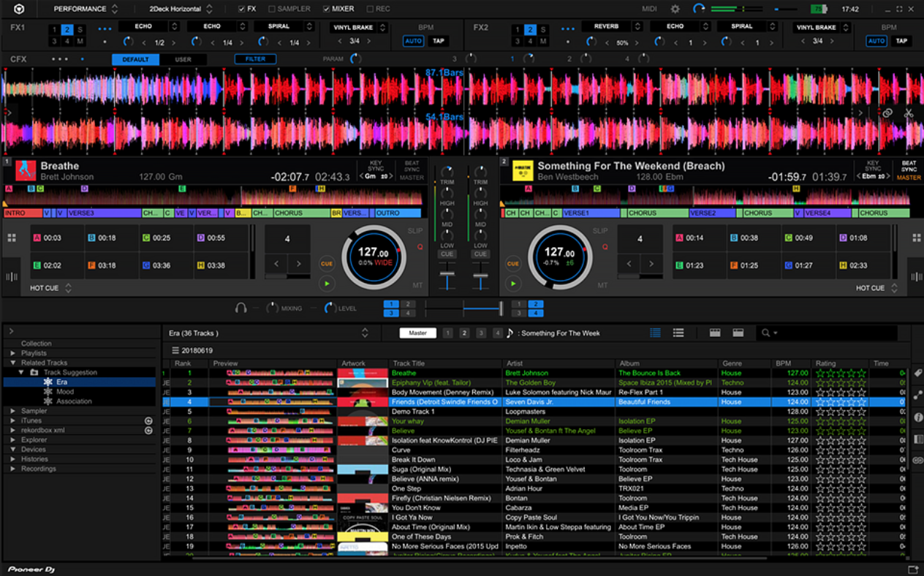Open the link icon in right sidebar
Viewport: 924px width, 576px height.
pos(918,461)
